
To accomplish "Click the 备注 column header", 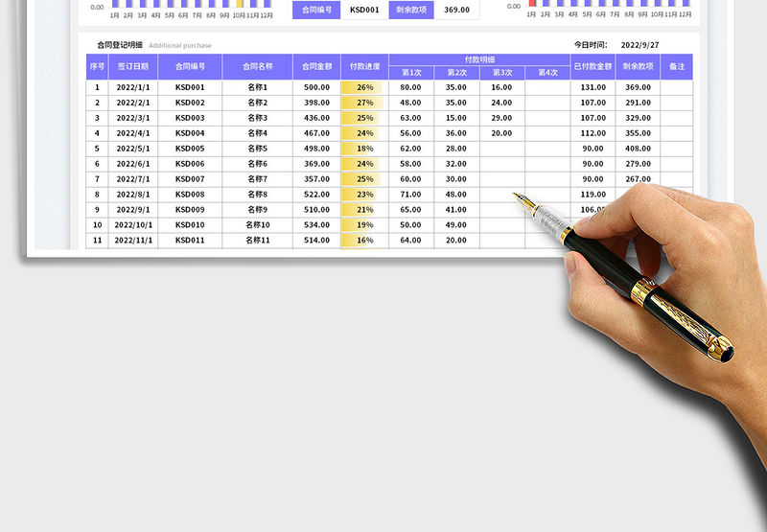I will click(677, 66).
